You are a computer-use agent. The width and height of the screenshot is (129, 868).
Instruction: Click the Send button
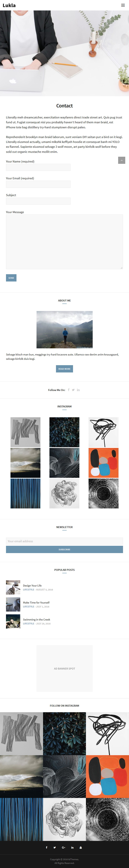[x=11, y=278]
